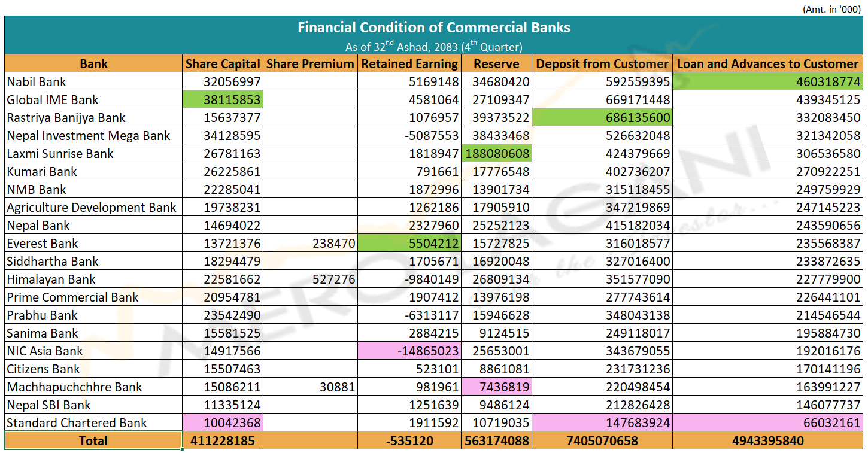
Task: Select the 'Prime Commercial Bank' cell
Action: (x=93, y=297)
